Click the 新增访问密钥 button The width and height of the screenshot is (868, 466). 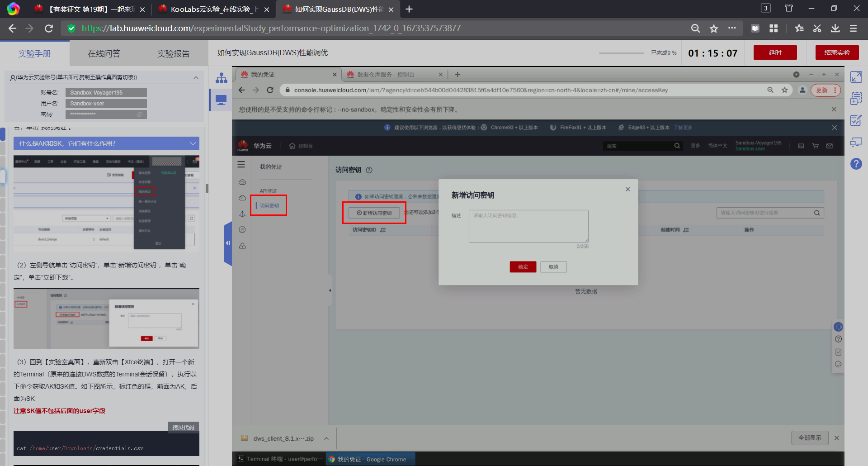pyautogui.click(x=374, y=213)
